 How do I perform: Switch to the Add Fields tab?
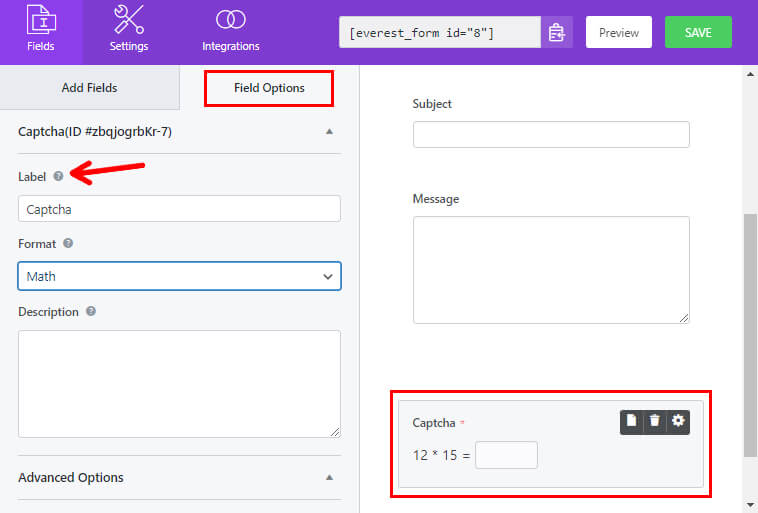click(x=89, y=88)
